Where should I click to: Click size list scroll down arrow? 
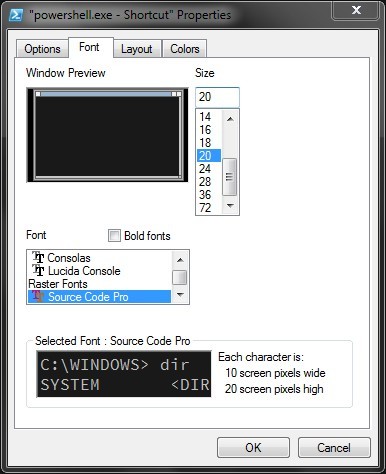tap(230, 206)
